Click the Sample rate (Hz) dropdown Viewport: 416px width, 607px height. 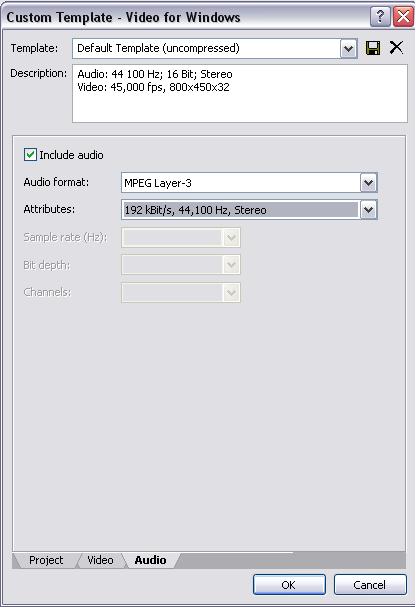pyautogui.click(x=180, y=237)
